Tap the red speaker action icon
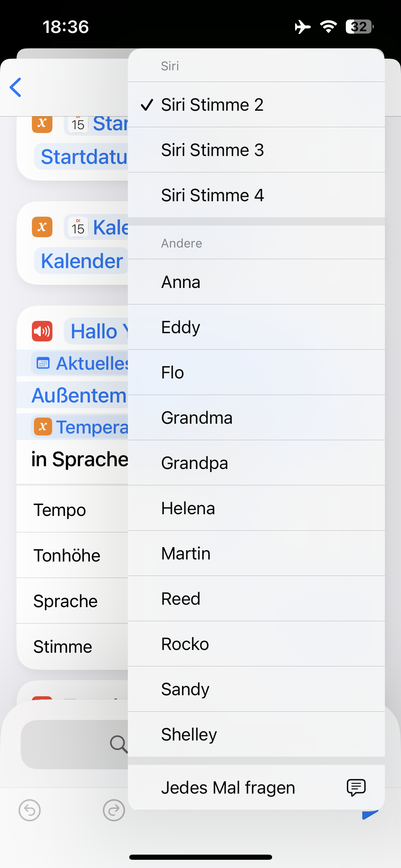The height and width of the screenshot is (868, 401). point(42,331)
